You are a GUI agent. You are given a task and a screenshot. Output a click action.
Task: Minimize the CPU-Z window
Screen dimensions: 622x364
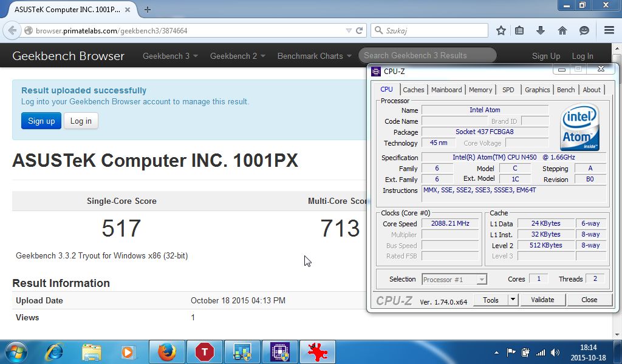[561, 69]
